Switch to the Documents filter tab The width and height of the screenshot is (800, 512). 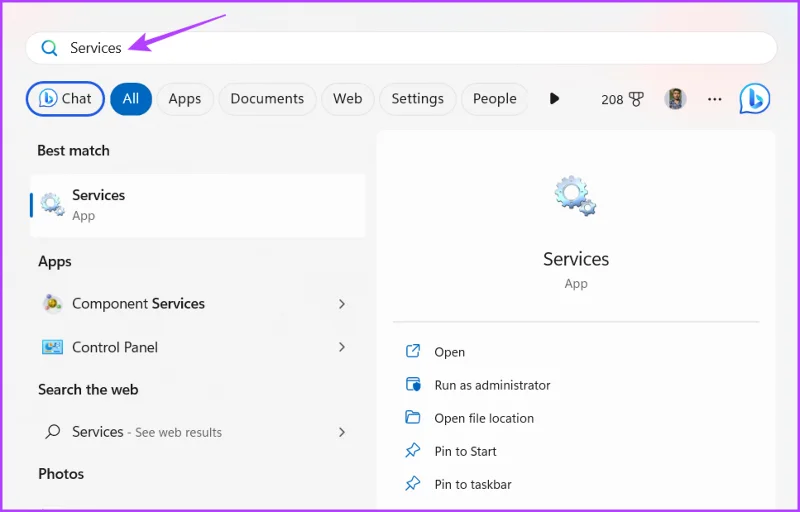267,99
